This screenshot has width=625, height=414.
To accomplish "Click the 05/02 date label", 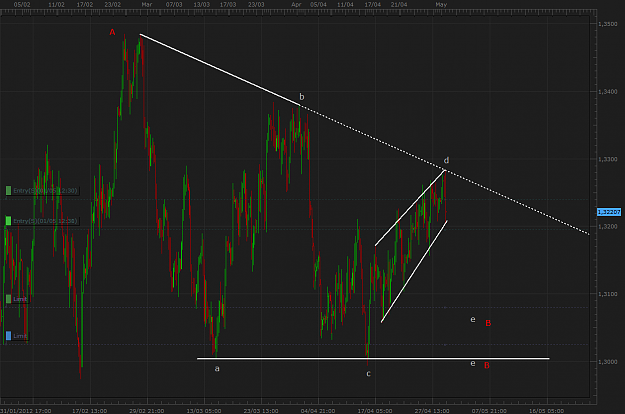I will click(22, 5).
